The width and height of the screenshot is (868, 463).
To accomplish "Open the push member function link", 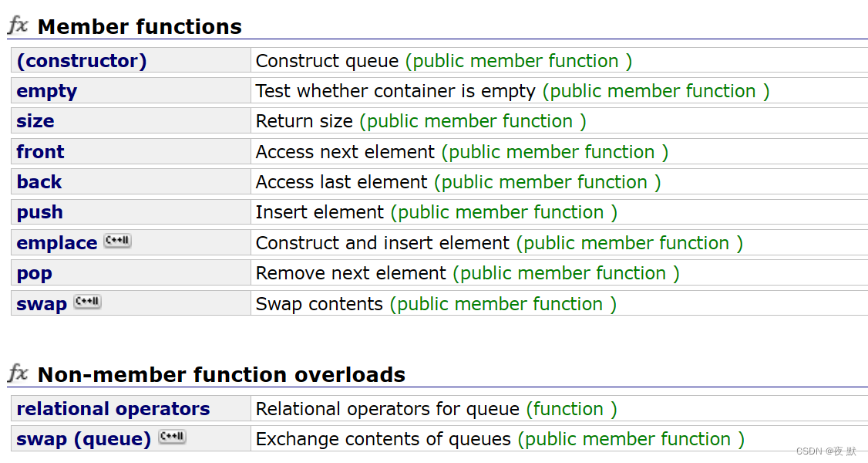I will coord(40,212).
